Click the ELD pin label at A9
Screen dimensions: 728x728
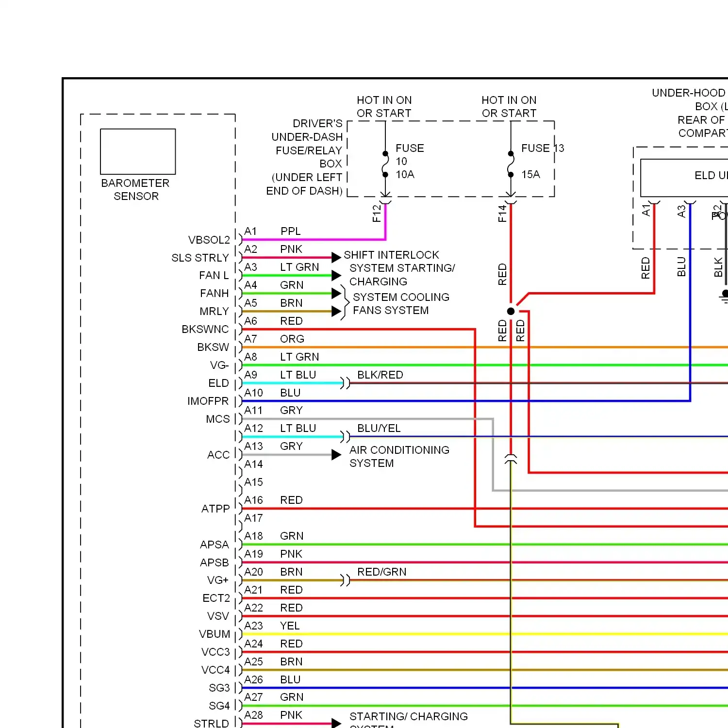click(x=218, y=383)
